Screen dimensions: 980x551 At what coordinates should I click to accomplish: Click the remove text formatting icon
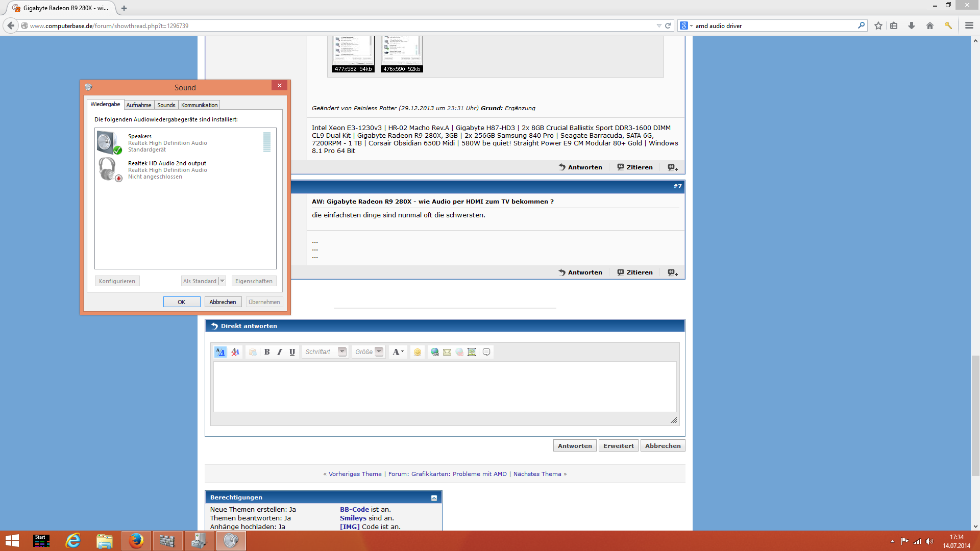coord(235,352)
